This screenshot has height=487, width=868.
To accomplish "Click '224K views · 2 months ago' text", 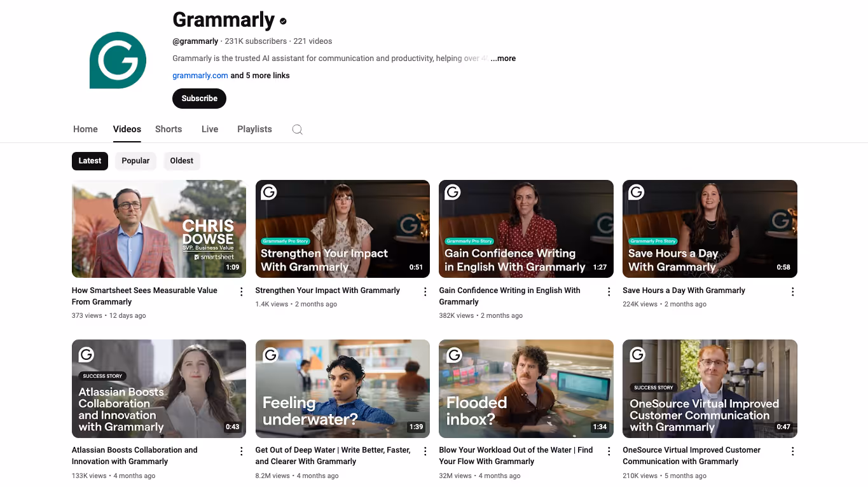I will [665, 305].
